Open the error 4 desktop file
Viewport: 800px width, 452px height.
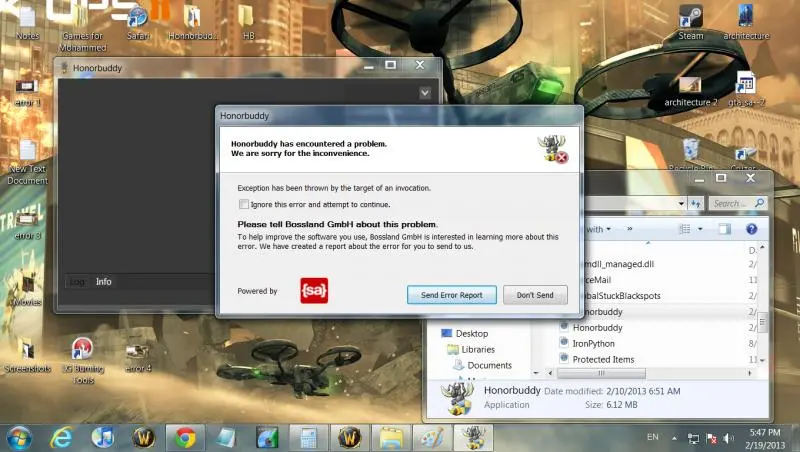point(138,357)
